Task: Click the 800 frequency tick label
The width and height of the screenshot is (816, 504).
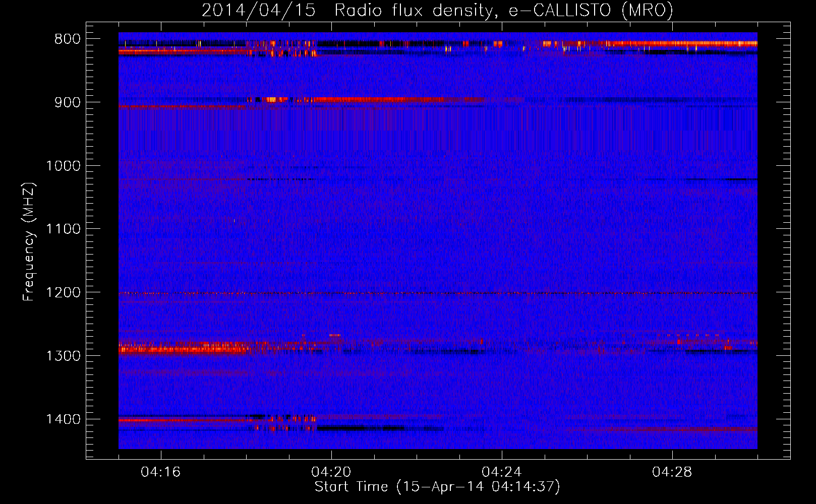Action: click(67, 39)
